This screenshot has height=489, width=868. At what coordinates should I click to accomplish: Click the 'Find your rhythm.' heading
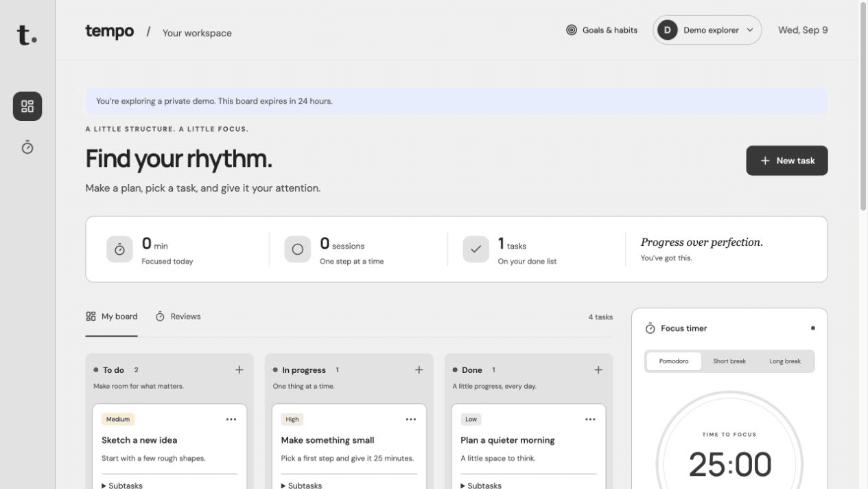179,159
